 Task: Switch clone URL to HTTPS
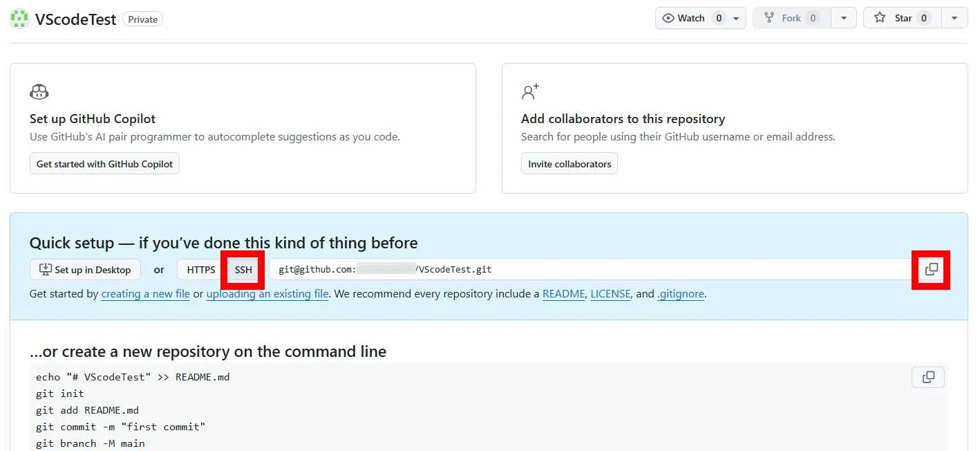tap(200, 270)
